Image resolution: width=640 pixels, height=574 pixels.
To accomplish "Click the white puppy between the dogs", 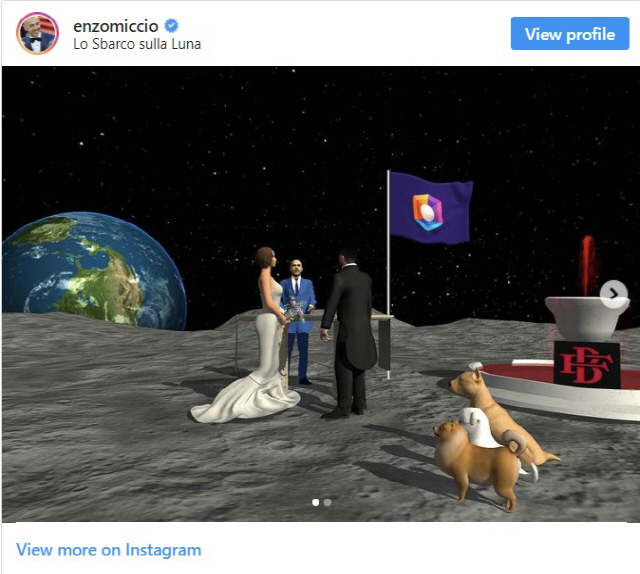I will tap(478, 427).
